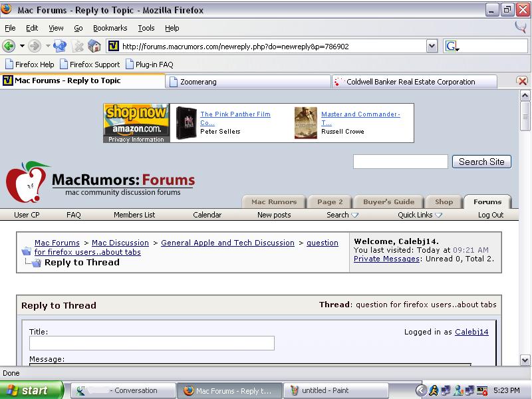Click the Forward arrow button
This screenshot has height=399, width=532.
pos(35,46)
